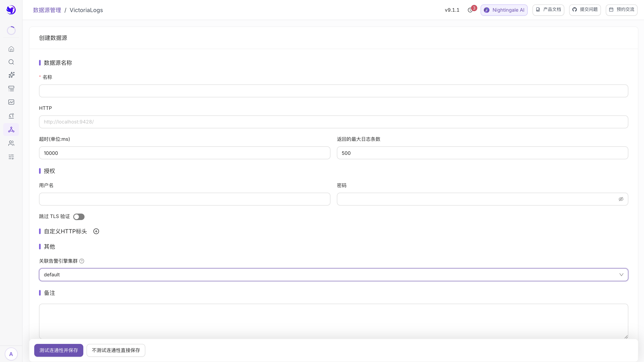The width and height of the screenshot is (644, 362).
Task: Click 测试连通性并保存 button
Action: [x=59, y=350]
